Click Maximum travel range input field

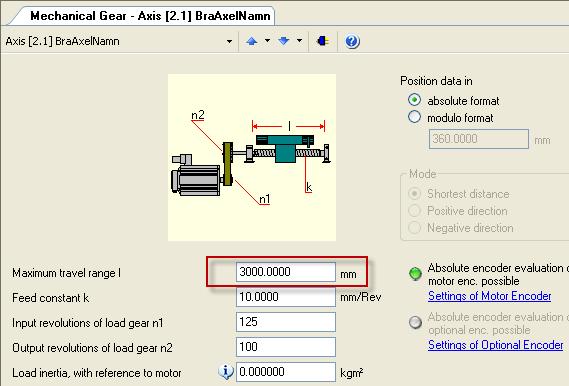tap(286, 272)
